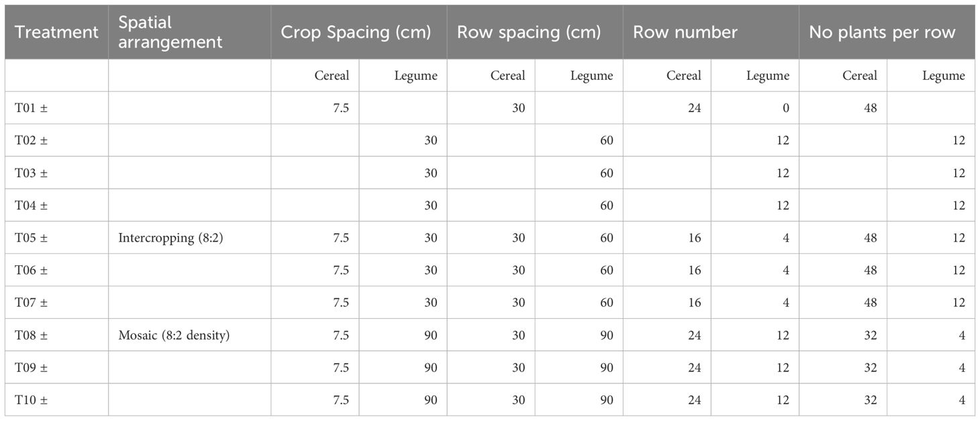This screenshot has height=421, width=980.
Task: Click the T07 ± row label
Action: click(x=31, y=303)
